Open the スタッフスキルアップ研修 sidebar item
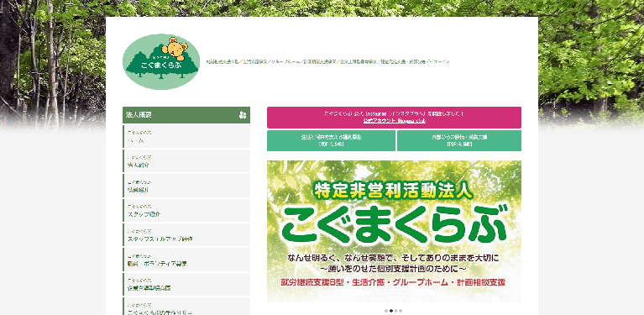The width and height of the screenshot is (644, 315). coord(186,235)
